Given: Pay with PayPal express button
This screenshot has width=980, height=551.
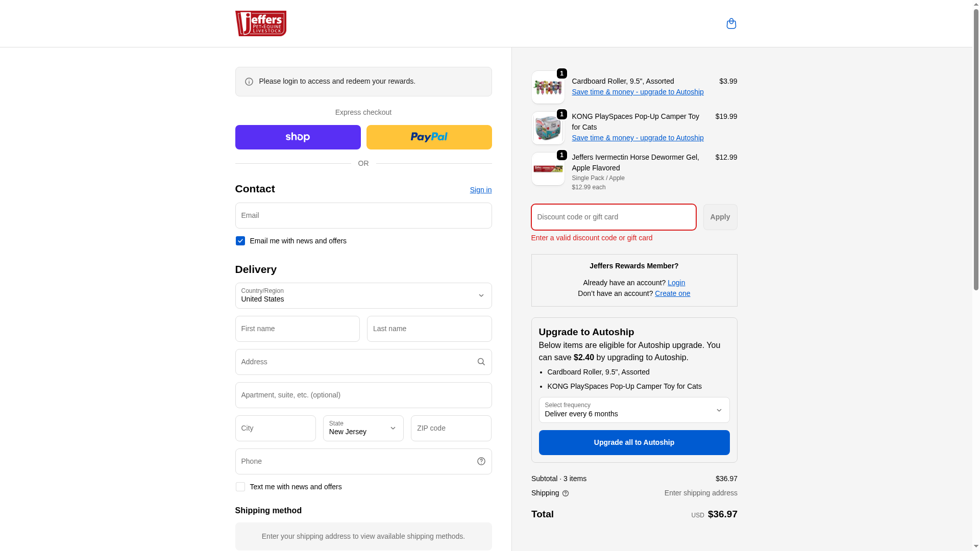Looking at the screenshot, I should click(x=429, y=137).
